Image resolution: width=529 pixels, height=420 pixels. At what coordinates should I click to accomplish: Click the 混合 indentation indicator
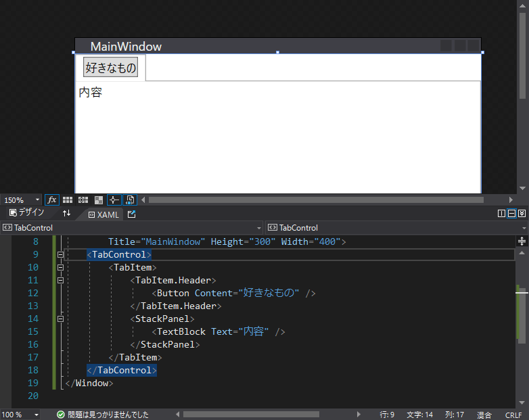484,415
